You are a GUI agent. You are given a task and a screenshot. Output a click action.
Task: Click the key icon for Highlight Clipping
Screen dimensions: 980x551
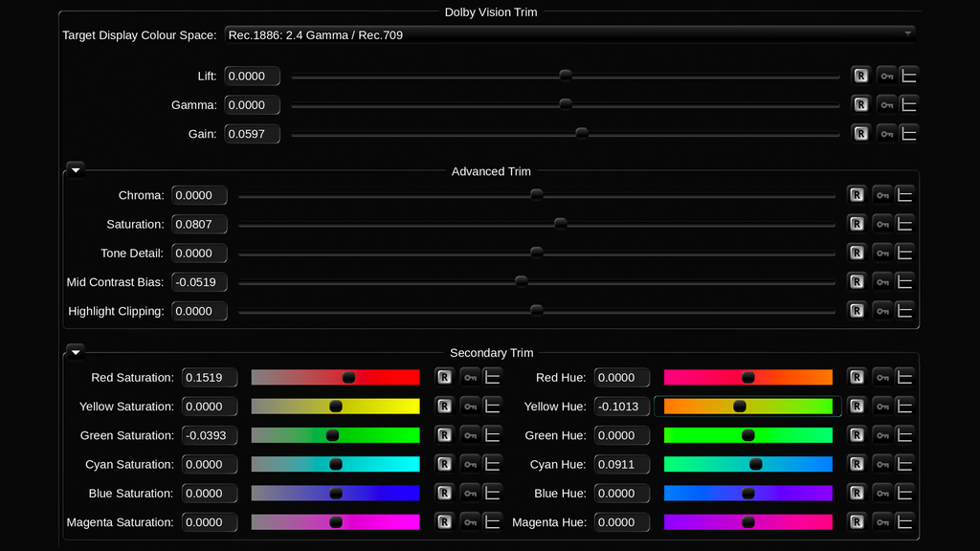(x=881, y=311)
